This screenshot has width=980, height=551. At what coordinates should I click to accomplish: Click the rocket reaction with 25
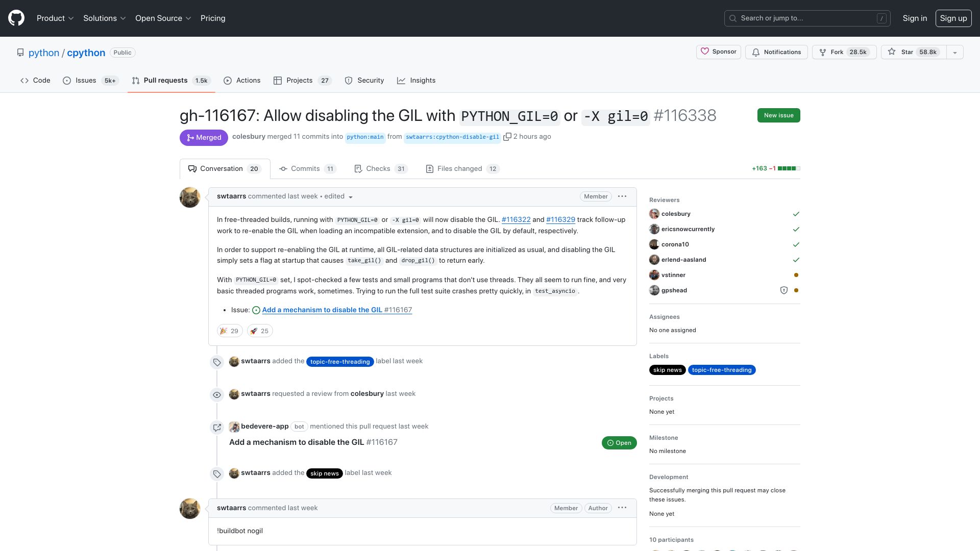260,331
